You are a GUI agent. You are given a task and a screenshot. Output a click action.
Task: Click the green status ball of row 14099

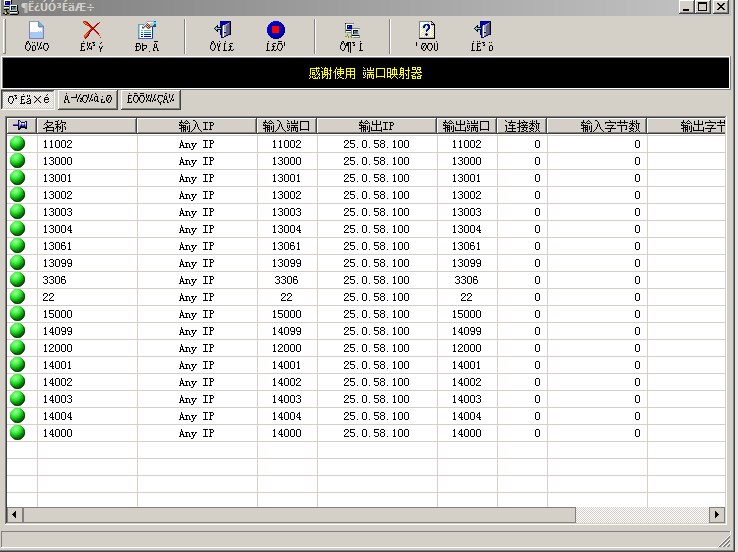pyautogui.click(x=17, y=330)
